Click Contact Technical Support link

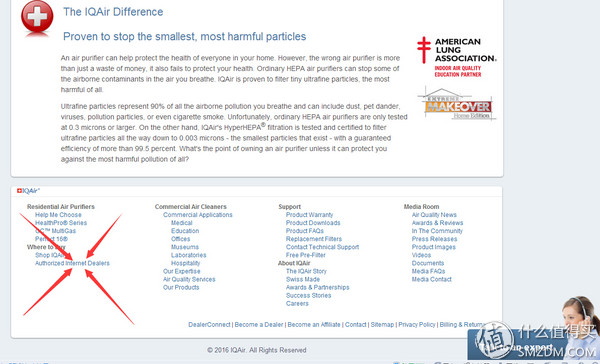click(322, 247)
